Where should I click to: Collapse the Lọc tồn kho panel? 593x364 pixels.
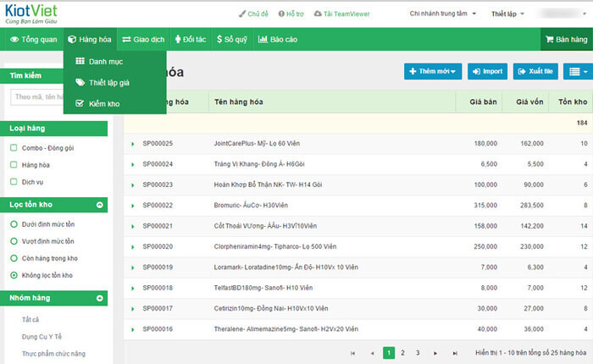(100, 204)
